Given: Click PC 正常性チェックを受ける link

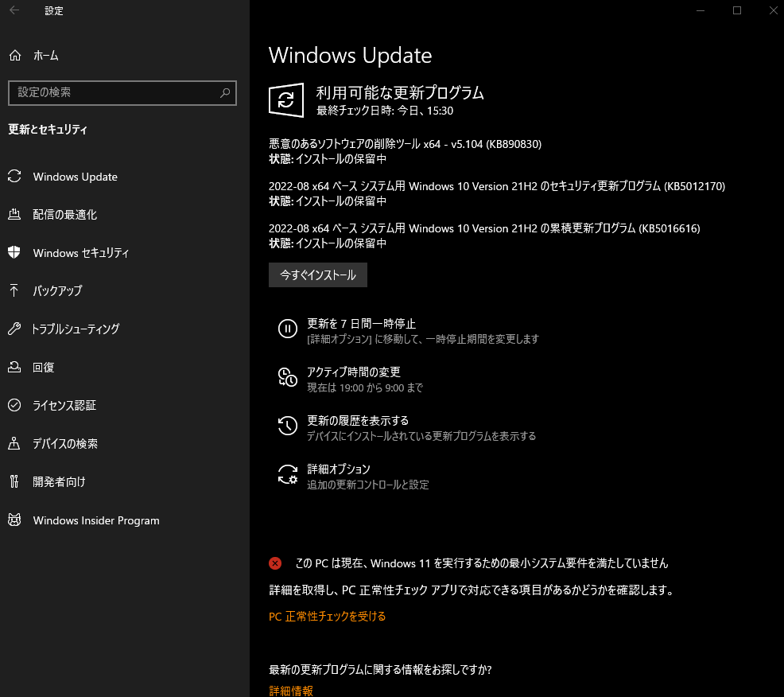Looking at the screenshot, I should (x=327, y=616).
